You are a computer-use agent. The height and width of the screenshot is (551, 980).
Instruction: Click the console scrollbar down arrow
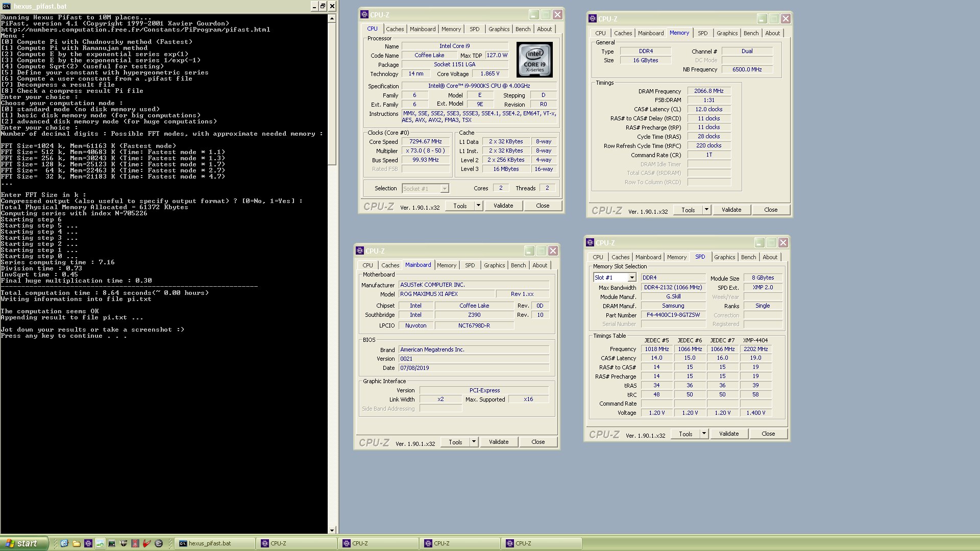tap(332, 530)
